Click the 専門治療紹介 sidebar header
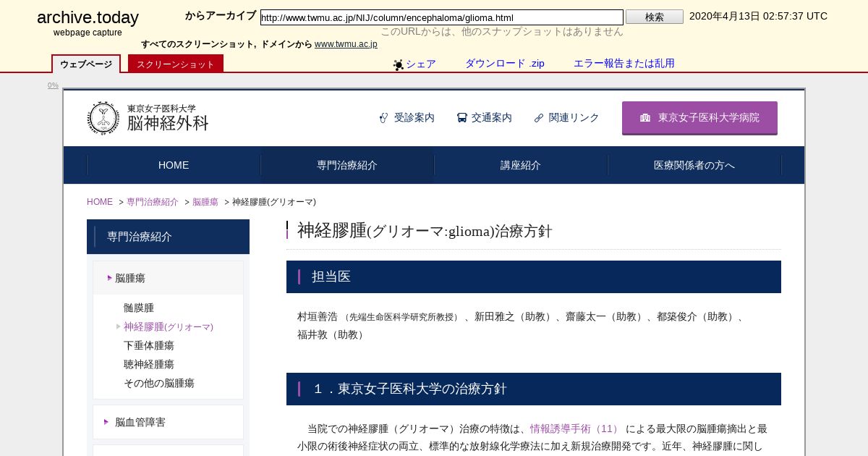The height and width of the screenshot is (456, 868). point(168,237)
